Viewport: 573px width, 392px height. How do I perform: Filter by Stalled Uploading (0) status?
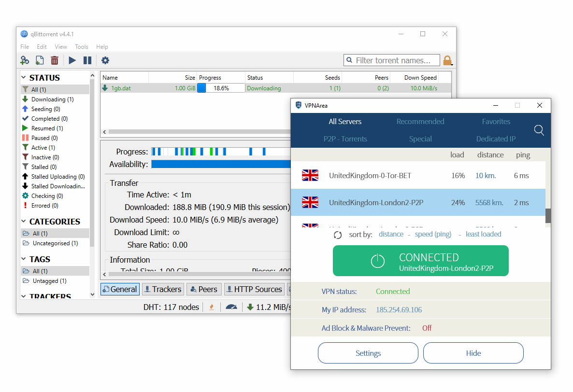tap(58, 177)
